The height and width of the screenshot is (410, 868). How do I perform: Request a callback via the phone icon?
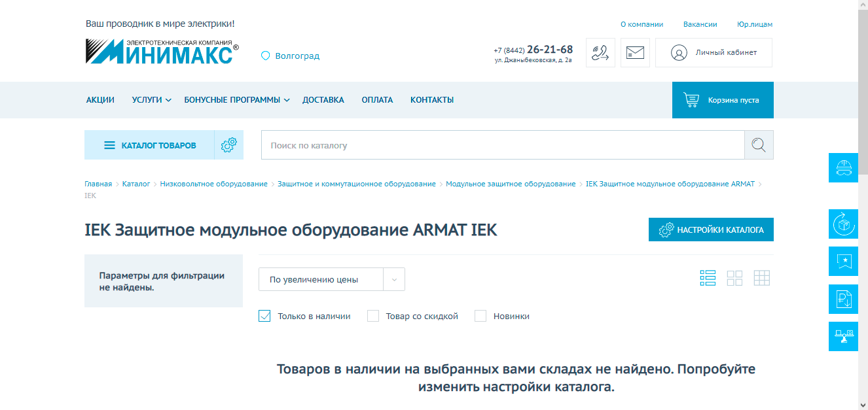pyautogui.click(x=600, y=53)
